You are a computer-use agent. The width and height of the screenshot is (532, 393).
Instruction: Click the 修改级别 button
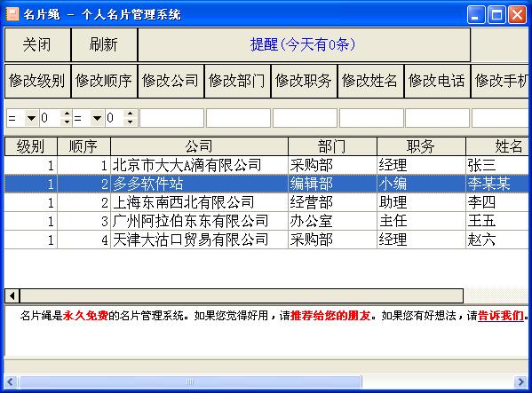coord(37,81)
